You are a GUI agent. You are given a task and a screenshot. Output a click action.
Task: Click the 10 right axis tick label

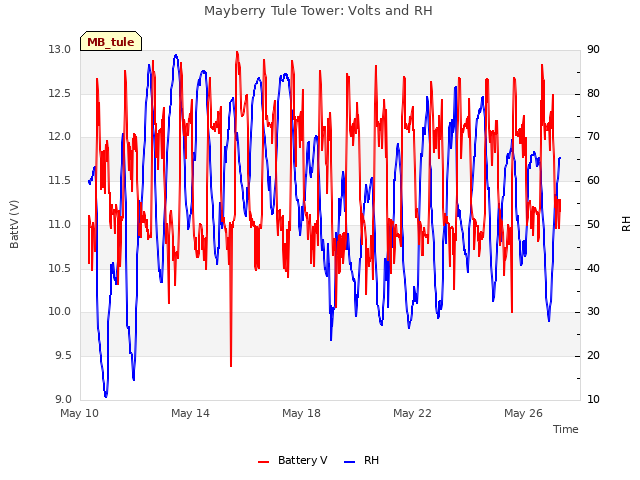tap(593, 399)
